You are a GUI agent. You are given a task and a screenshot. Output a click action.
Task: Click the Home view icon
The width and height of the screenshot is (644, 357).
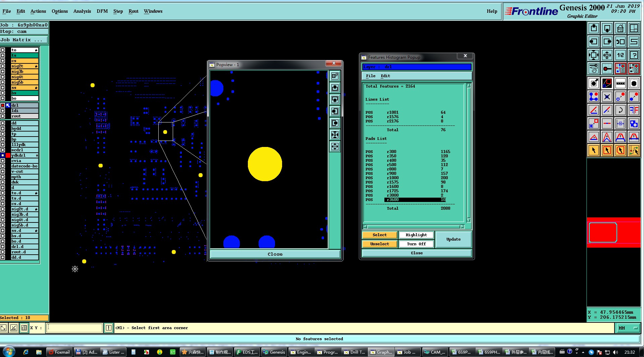(x=621, y=28)
